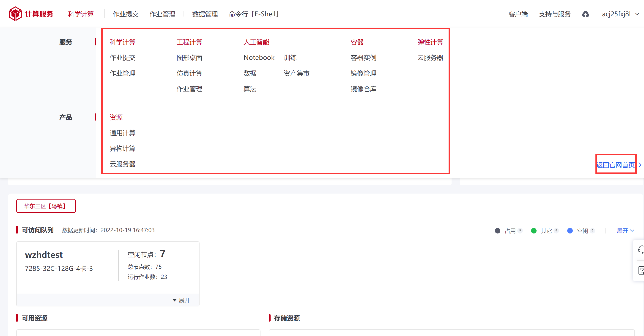
Task: Click help icon next to 其它
Action: tap(556, 231)
